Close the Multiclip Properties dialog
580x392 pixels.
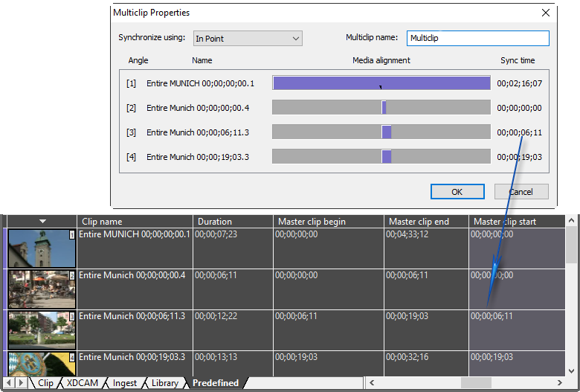click(546, 13)
